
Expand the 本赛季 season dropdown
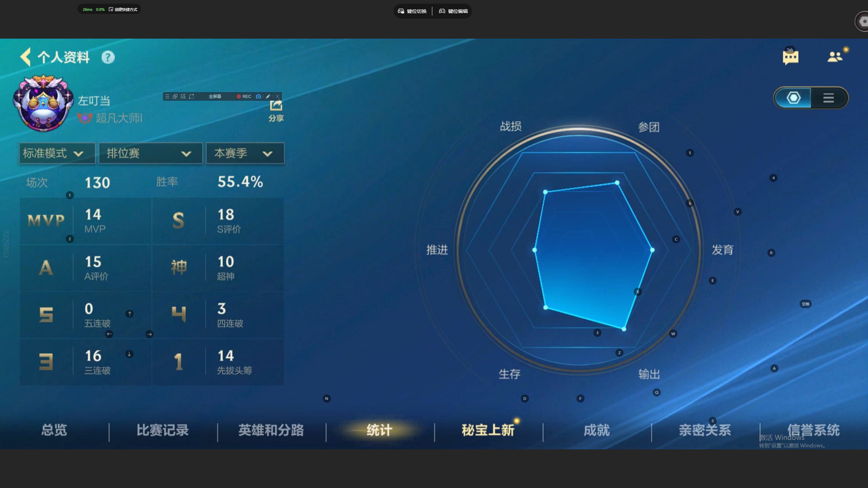tap(245, 154)
